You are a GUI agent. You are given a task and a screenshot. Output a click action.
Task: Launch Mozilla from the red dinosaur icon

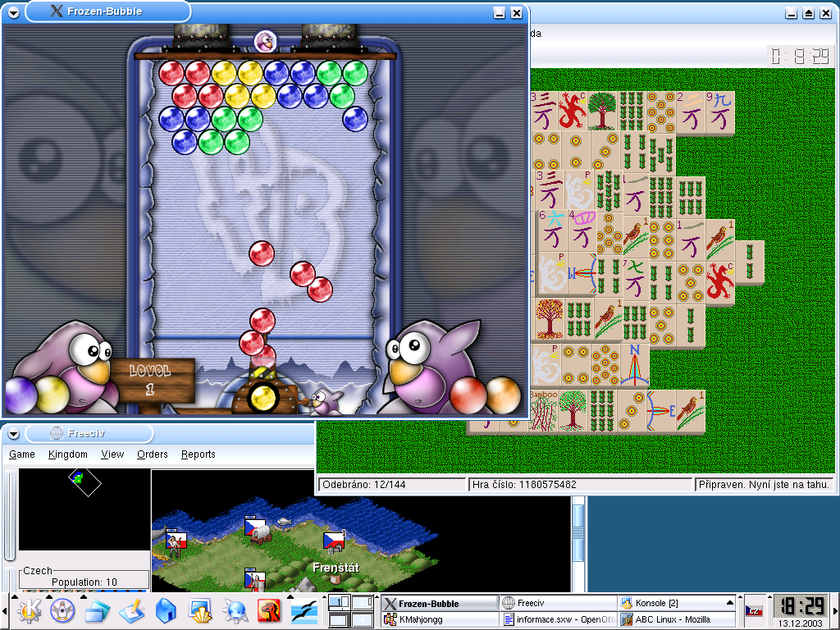pos(269,610)
